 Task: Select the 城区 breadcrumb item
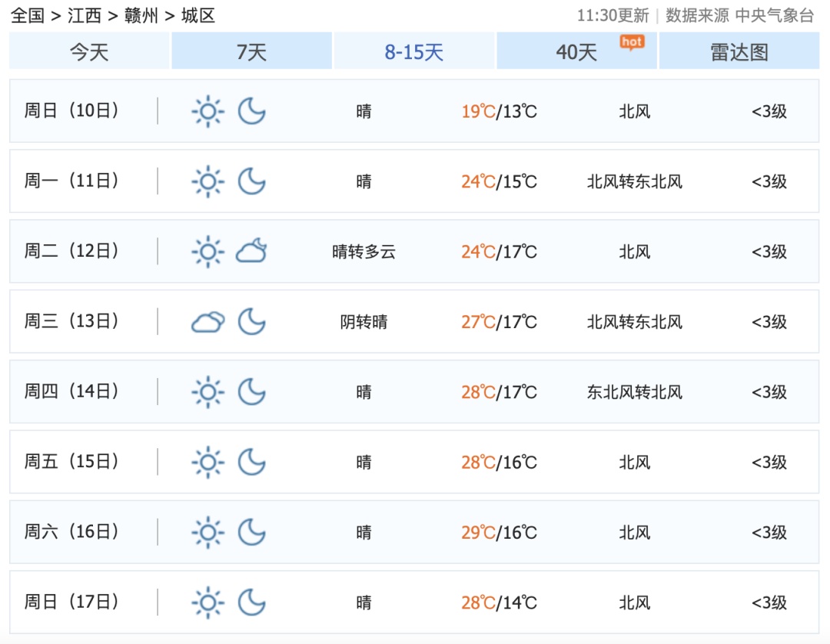tap(196, 12)
